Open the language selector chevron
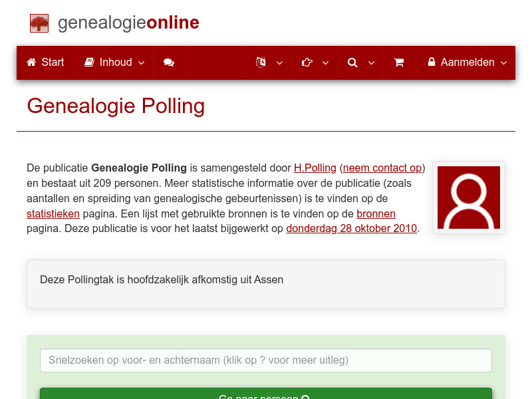This screenshot has width=532, height=399. 279,64
